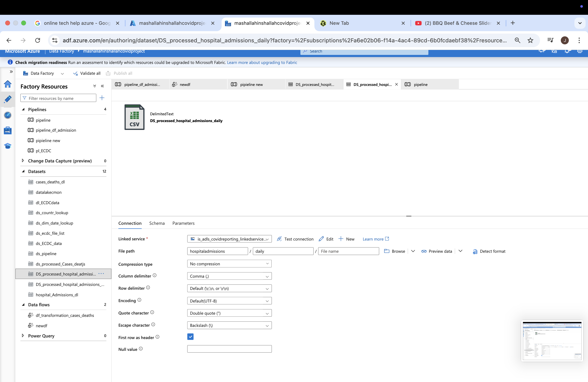588x382 pixels.
Task: Click the Test connection plug icon
Action: pos(279,239)
